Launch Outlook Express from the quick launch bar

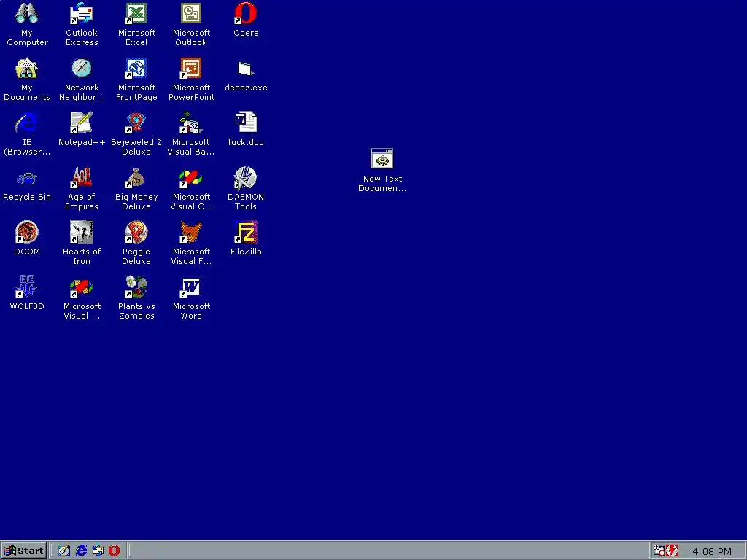[x=98, y=551]
